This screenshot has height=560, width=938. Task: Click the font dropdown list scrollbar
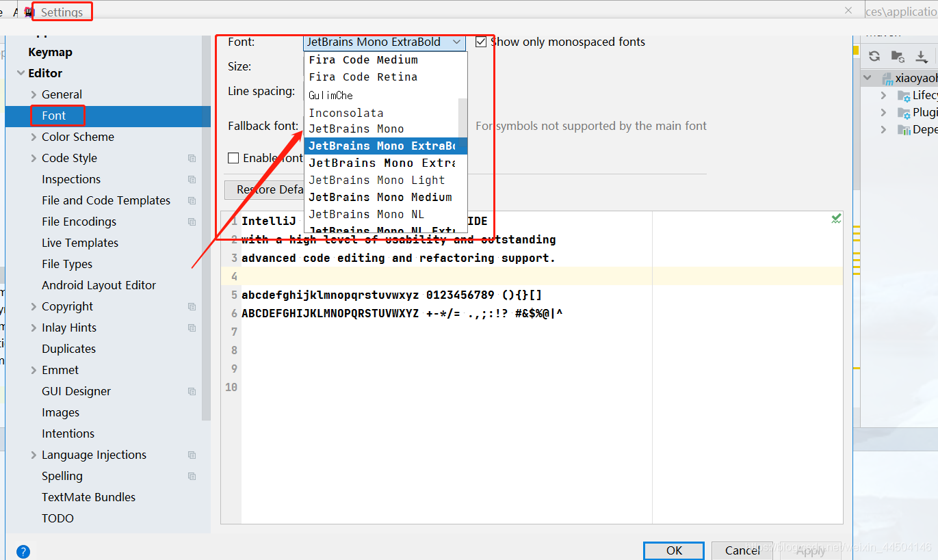[x=463, y=118]
